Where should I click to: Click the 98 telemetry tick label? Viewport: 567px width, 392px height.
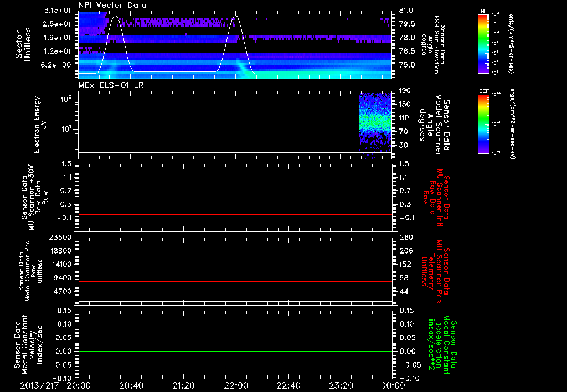[x=403, y=278]
